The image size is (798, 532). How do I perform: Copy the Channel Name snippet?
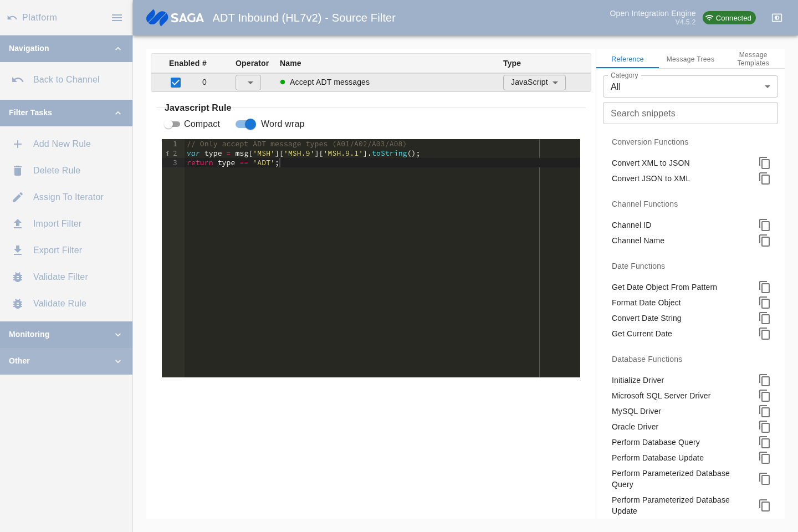point(765,241)
